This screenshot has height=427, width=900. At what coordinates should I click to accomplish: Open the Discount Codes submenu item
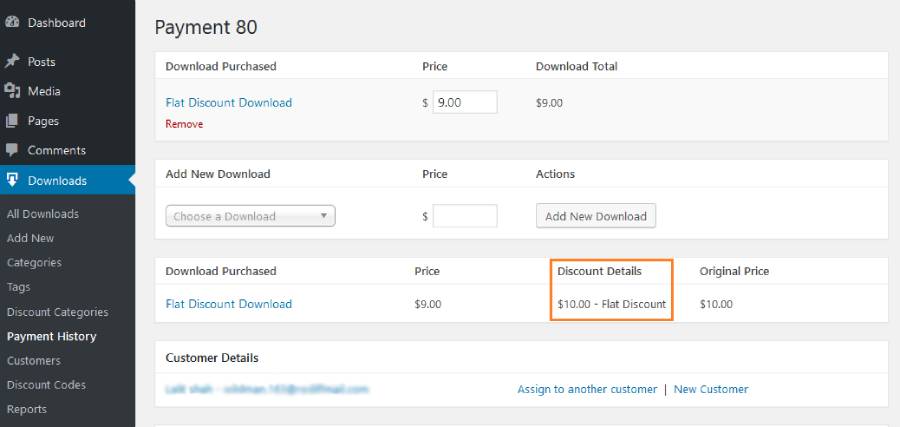(46, 385)
